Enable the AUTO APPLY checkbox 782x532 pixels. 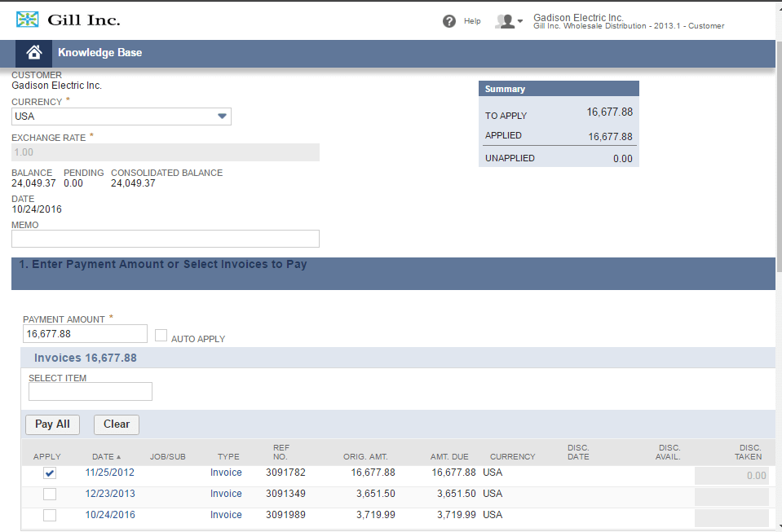(161, 336)
